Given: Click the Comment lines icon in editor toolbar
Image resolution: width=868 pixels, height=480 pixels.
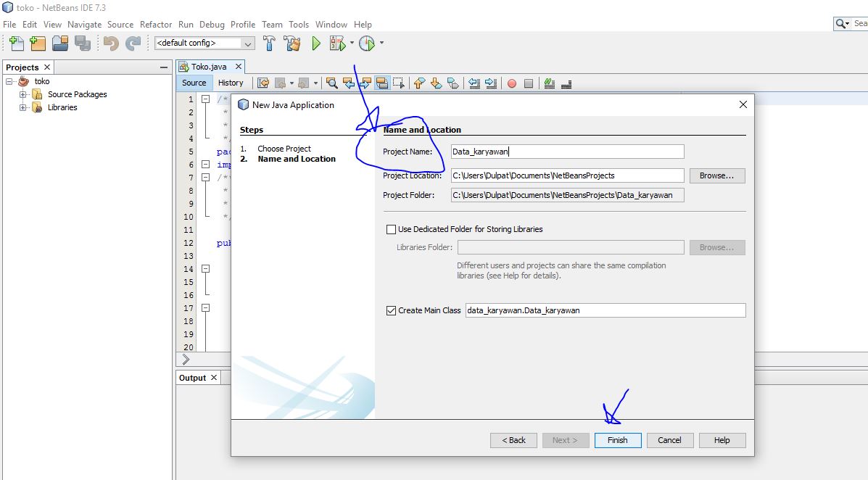Looking at the screenshot, I should tap(550, 83).
